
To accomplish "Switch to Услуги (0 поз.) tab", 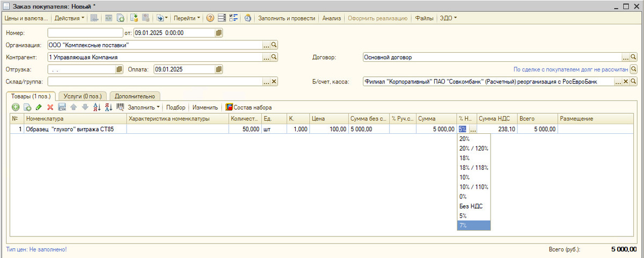I will coord(82,96).
